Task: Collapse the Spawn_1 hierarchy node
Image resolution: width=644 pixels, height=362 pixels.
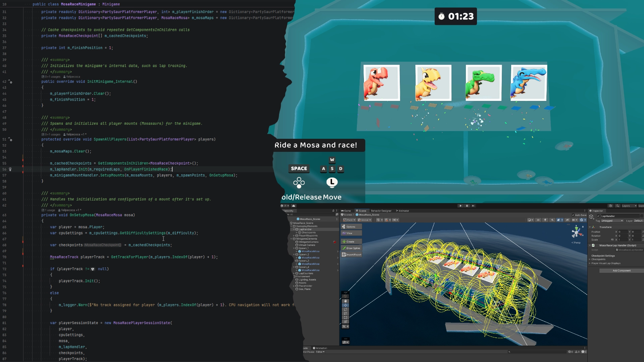Action: (x=294, y=248)
